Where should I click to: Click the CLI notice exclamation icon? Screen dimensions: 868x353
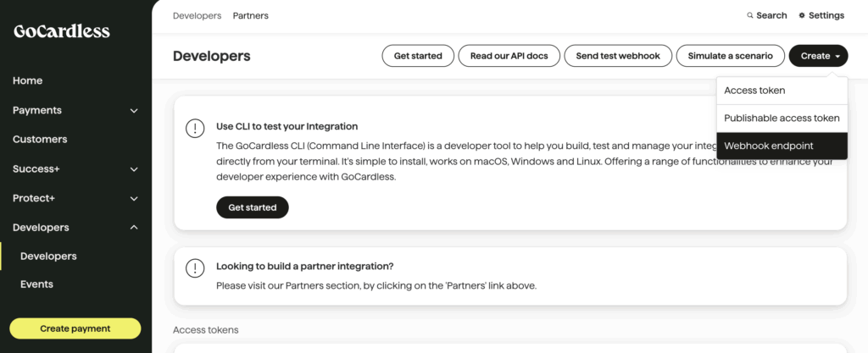point(195,129)
